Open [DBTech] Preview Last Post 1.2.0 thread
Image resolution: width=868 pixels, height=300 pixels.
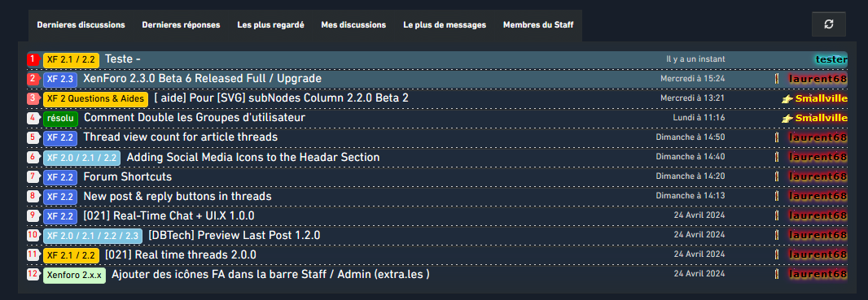click(x=235, y=235)
